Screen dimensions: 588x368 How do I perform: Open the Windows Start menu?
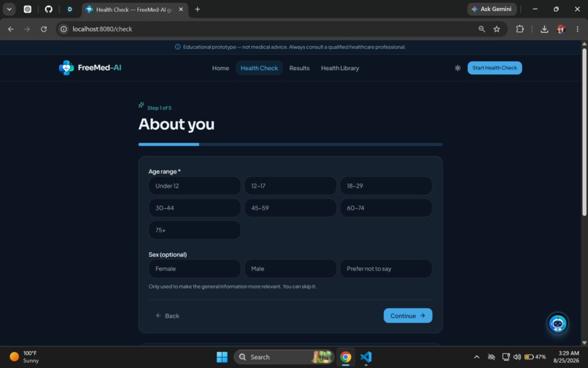[222, 357]
